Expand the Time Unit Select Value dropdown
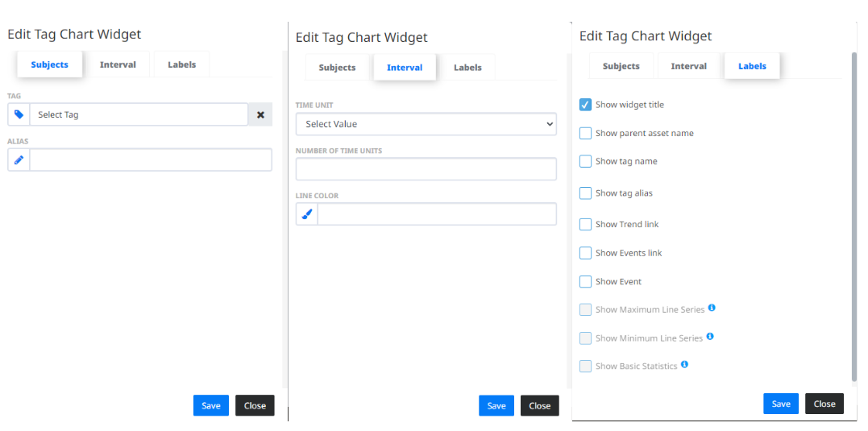 click(x=426, y=124)
